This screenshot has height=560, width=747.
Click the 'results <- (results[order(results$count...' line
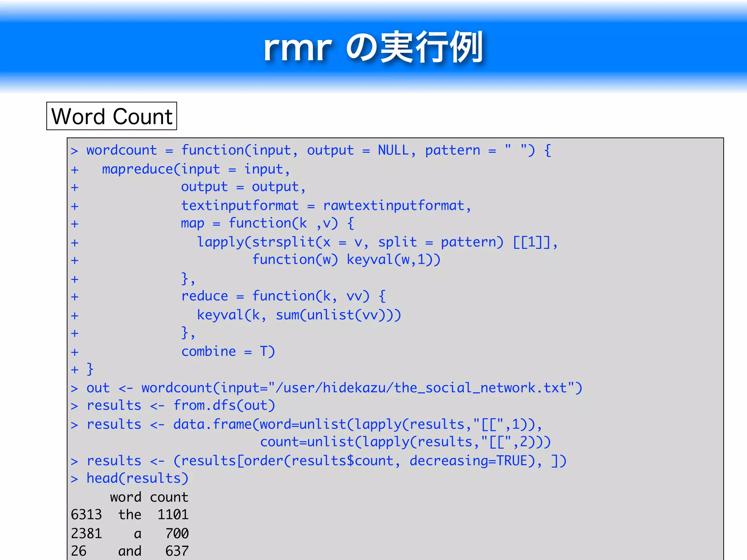pyautogui.click(x=319, y=461)
